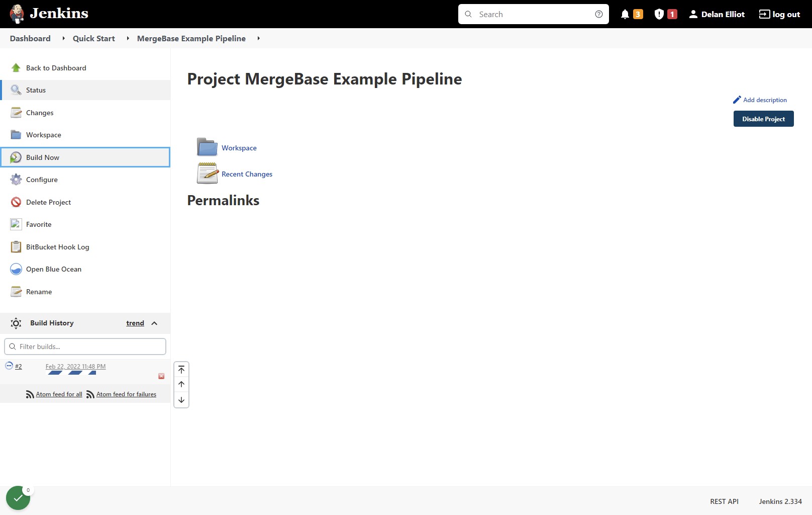812x515 pixels.
Task: Click the notepad Changes icon in sidebar
Action: tap(16, 113)
